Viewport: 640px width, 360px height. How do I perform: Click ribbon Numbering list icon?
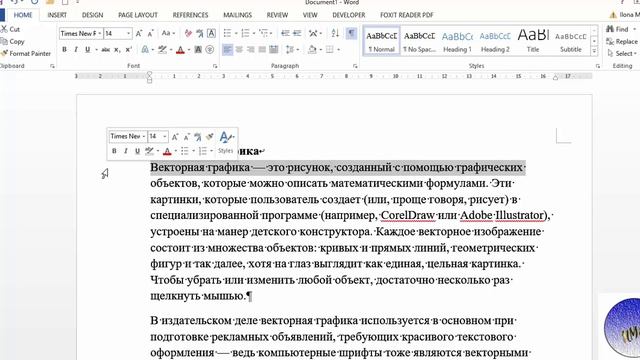[x=245, y=33]
